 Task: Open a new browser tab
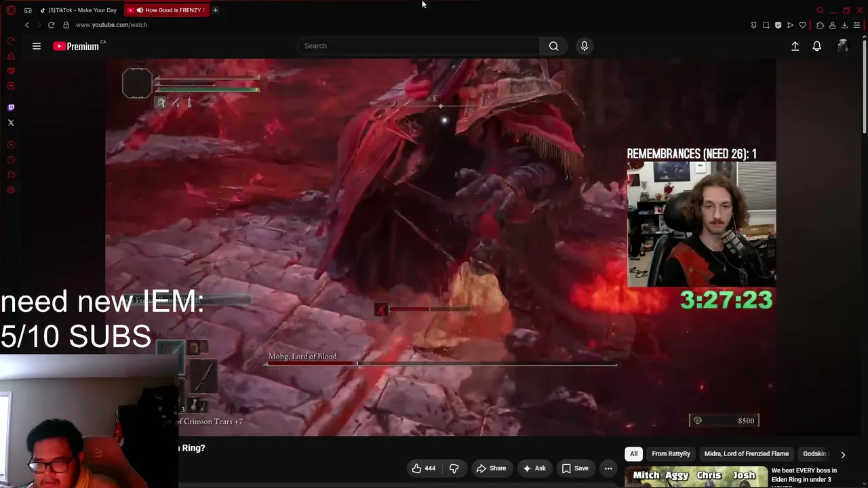[x=215, y=10]
